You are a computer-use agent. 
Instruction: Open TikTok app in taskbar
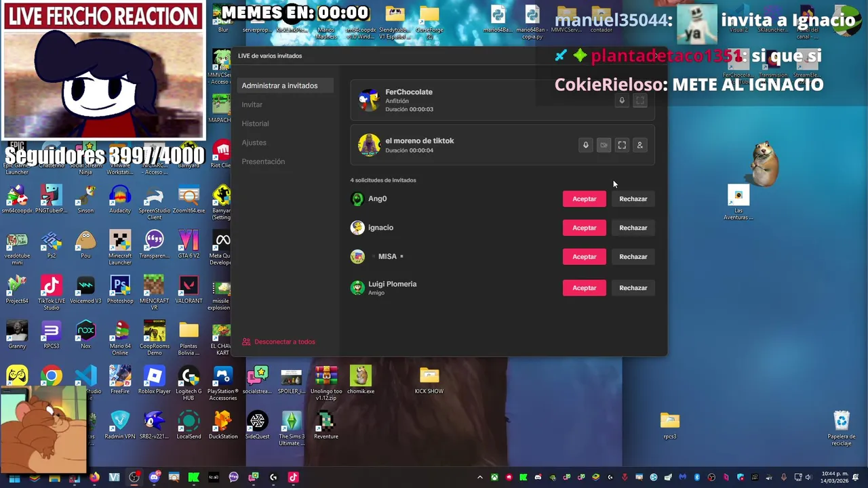293,477
